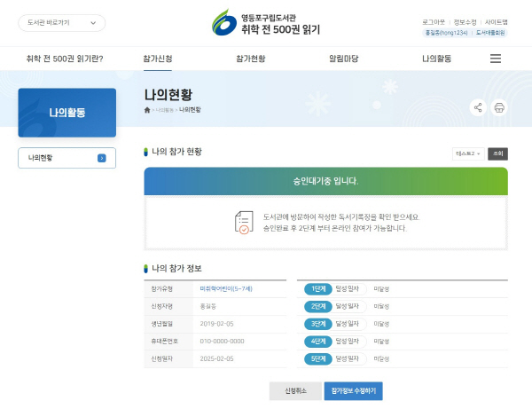Expand the 테스트2 select box

[x=467, y=153]
